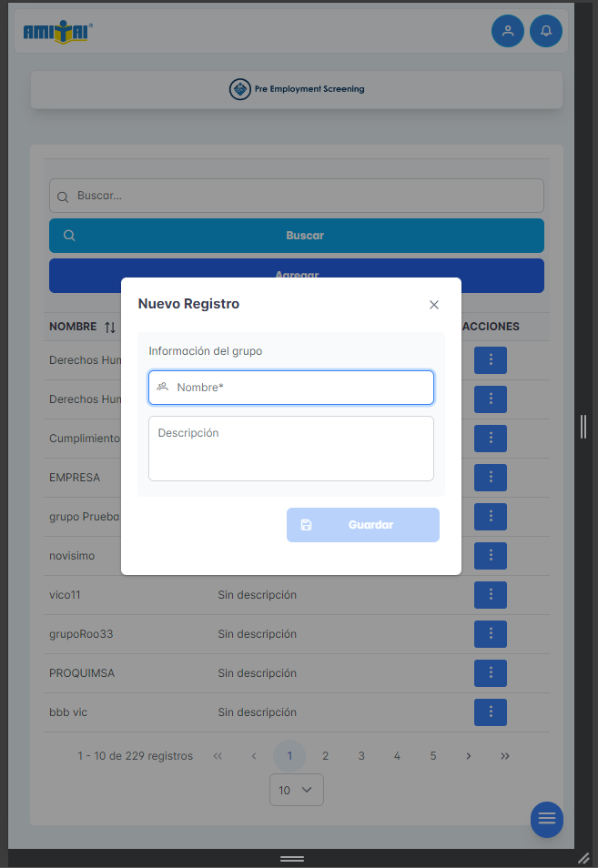Open actions menu for vico11 row

[x=491, y=595]
